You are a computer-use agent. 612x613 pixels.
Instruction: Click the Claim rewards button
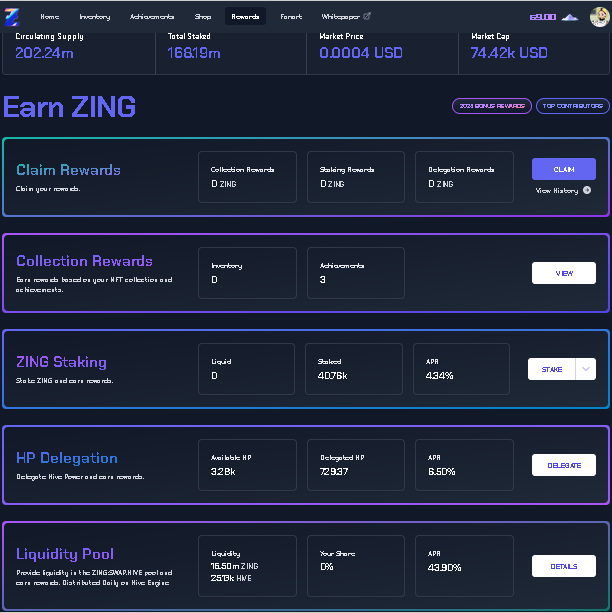click(x=564, y=169)
